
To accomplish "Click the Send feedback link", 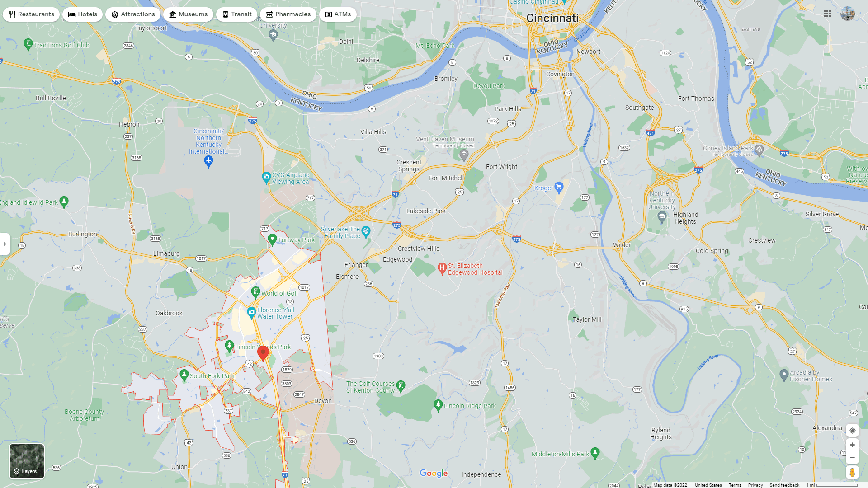I will [784, 485].
